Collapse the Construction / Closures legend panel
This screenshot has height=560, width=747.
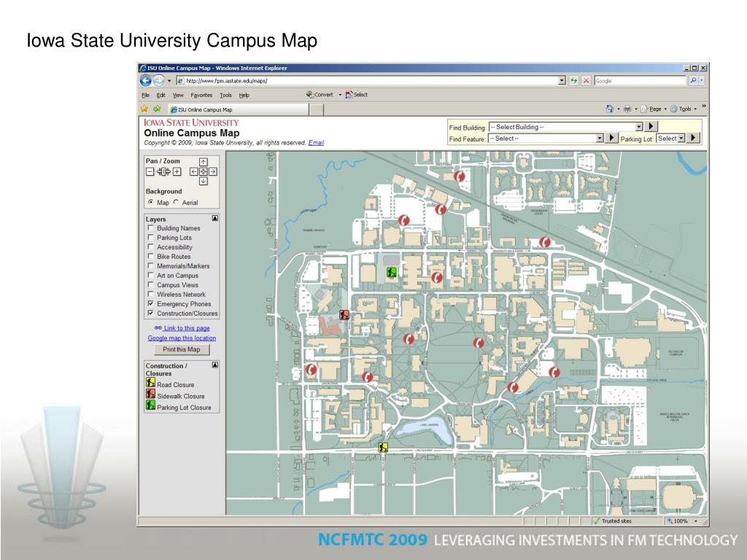point(215,365)
